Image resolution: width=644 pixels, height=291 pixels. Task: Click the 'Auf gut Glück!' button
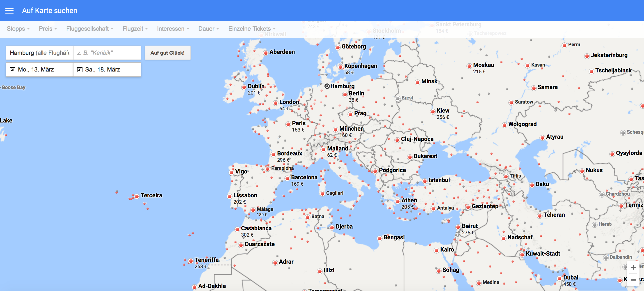click(167, 53)
